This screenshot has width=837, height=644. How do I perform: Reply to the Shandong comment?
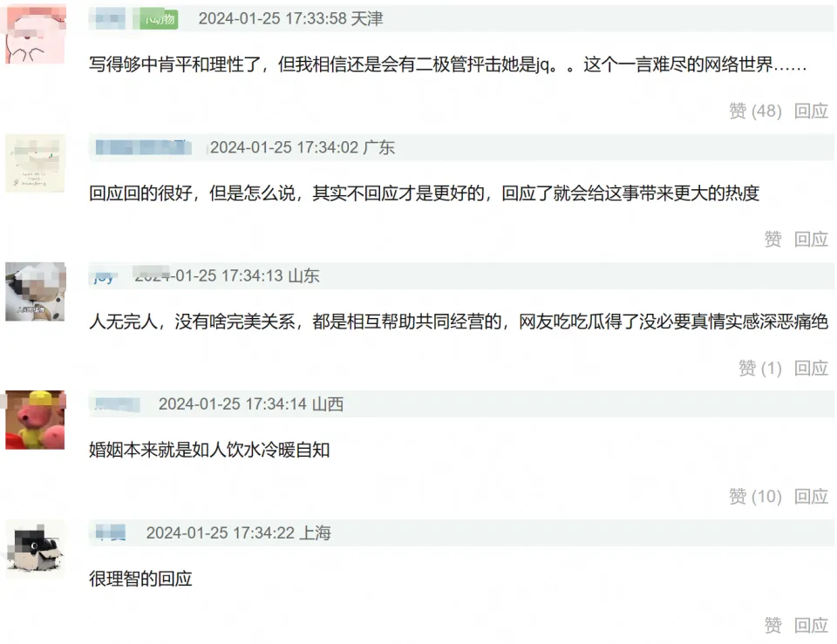811,368
